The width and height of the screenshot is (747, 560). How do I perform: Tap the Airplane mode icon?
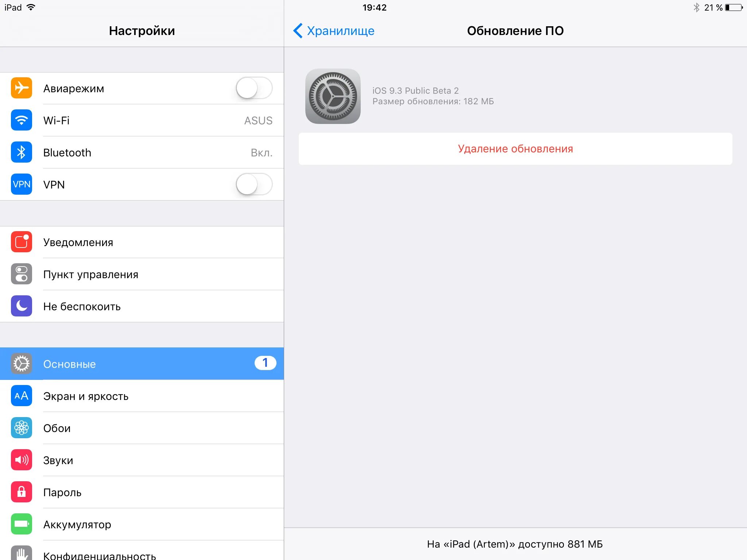(x=22, y=88)
